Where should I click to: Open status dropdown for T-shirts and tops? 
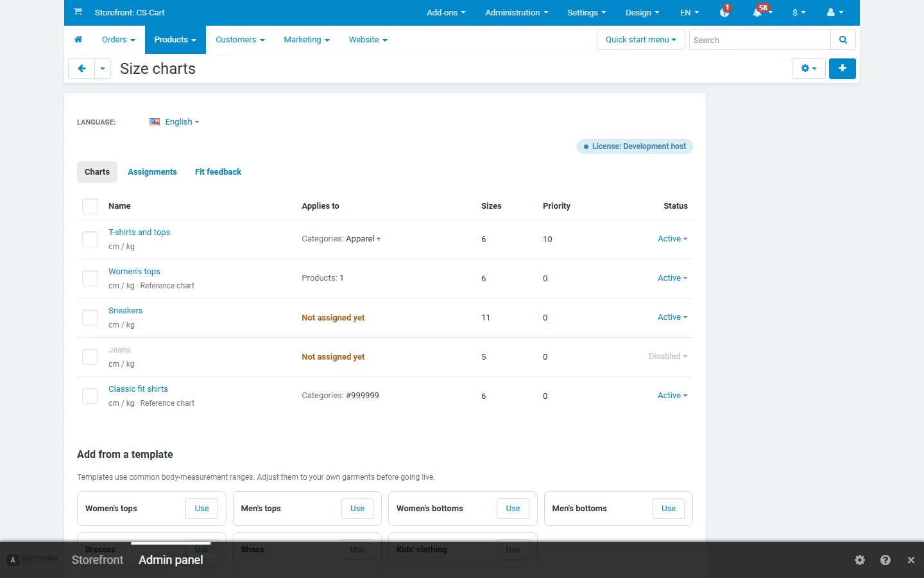(672, 239)
